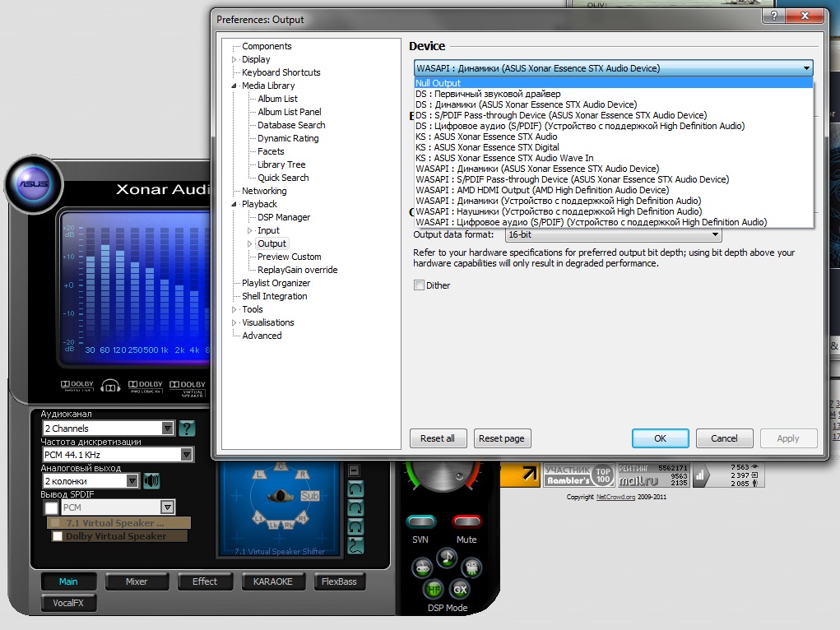Activate the GX DSP mode icon
The image size is (840, 630).
click(x=460, y=590)
